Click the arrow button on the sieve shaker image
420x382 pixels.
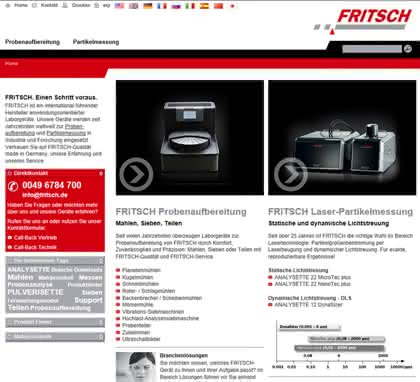click(x=136, y=174)
